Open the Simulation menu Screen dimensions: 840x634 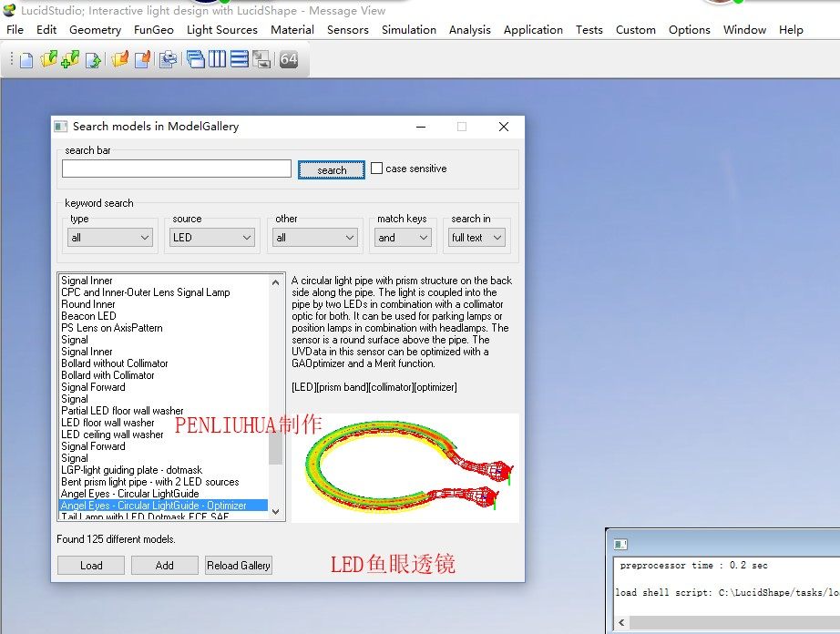pos(409,29)
